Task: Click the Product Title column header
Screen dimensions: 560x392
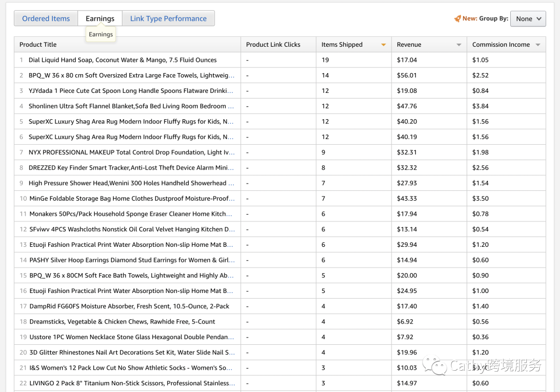Action: tap(38, 45)
